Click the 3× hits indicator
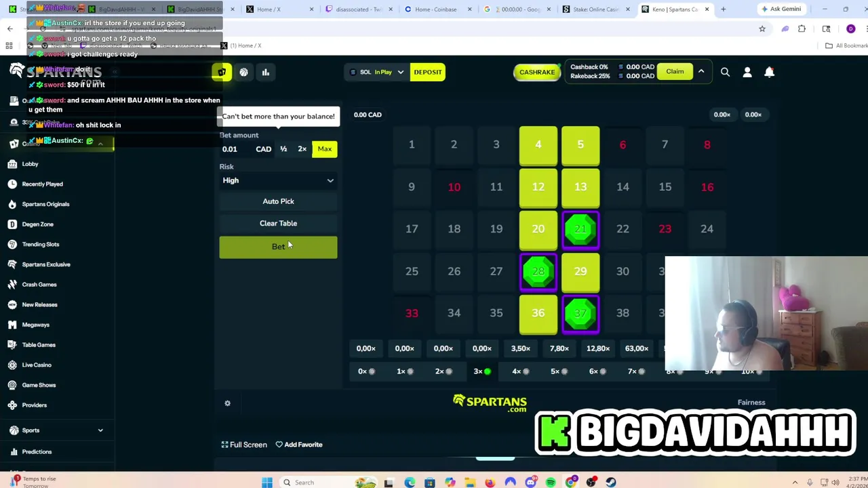Image resolution: width=868 pixels, height=488 pixels. coord(482,371)
